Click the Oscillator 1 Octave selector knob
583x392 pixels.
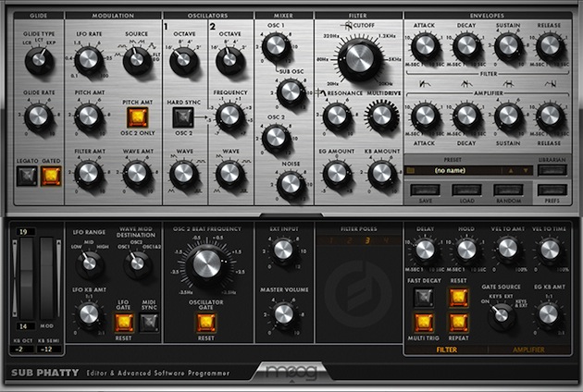(x=183, y=59)
